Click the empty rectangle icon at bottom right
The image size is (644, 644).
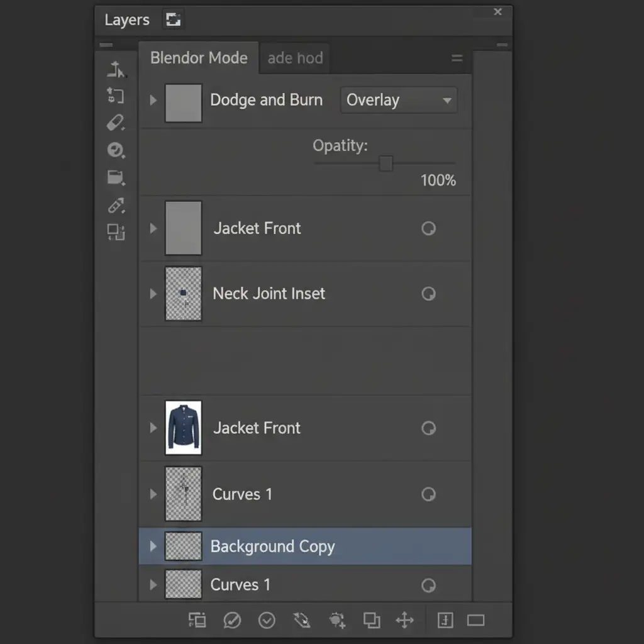[476, 621]
